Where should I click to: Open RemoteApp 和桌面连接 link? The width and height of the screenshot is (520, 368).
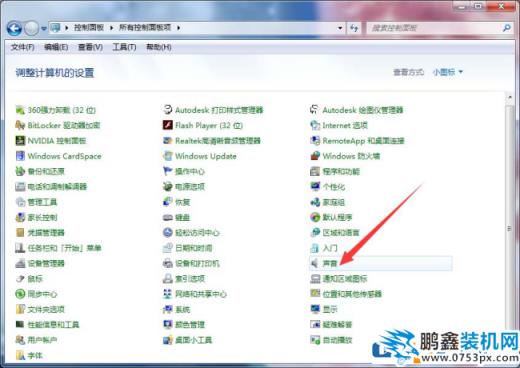click(x=363, y=141)
